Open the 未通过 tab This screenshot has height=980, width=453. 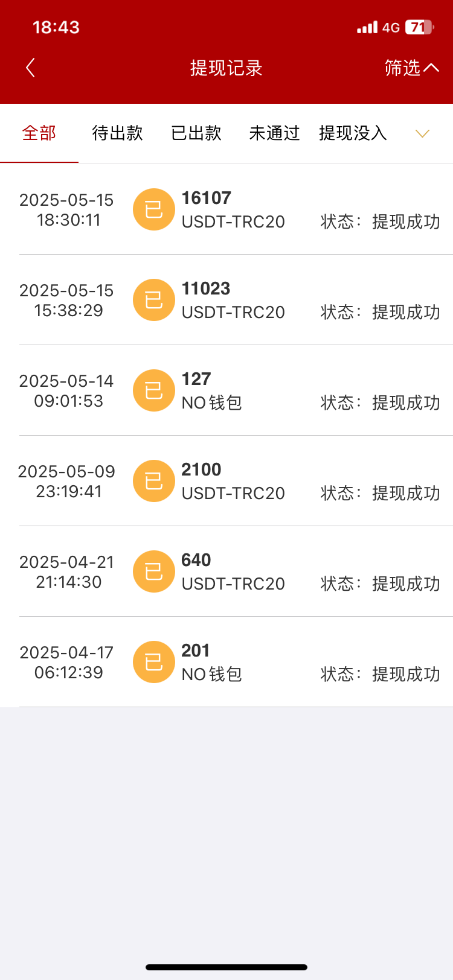(274, 133)
